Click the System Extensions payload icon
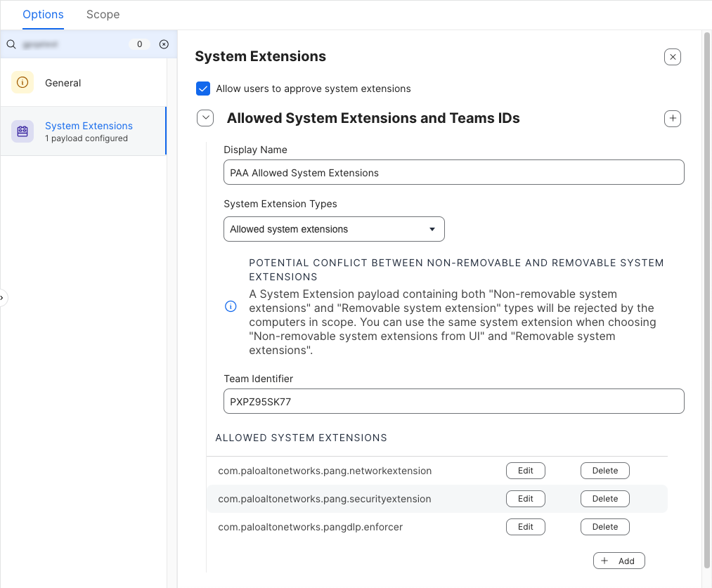The height and width of the screenshot is (588, 712). (x=22, y=131)
